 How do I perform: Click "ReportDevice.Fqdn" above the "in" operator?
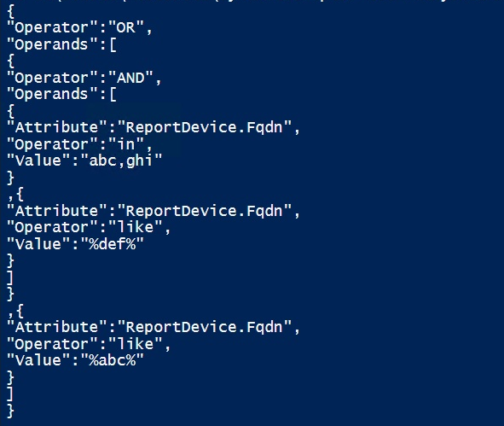tap(204, 127)
